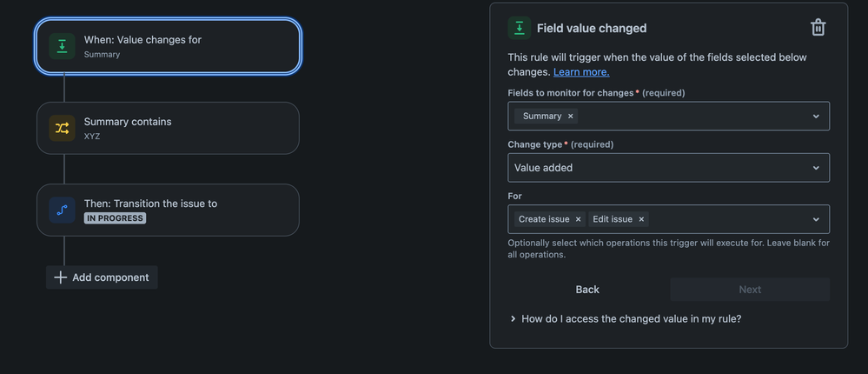Click the plus icon beside Add component
Screen dimensions: 868x374
tap(60, 277)
